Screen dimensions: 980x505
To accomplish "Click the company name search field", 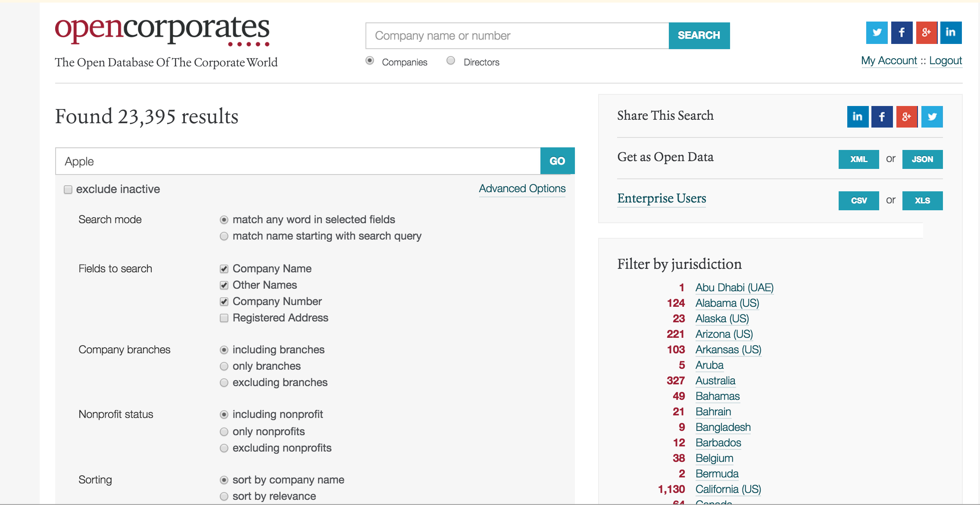I will point(517,36).
